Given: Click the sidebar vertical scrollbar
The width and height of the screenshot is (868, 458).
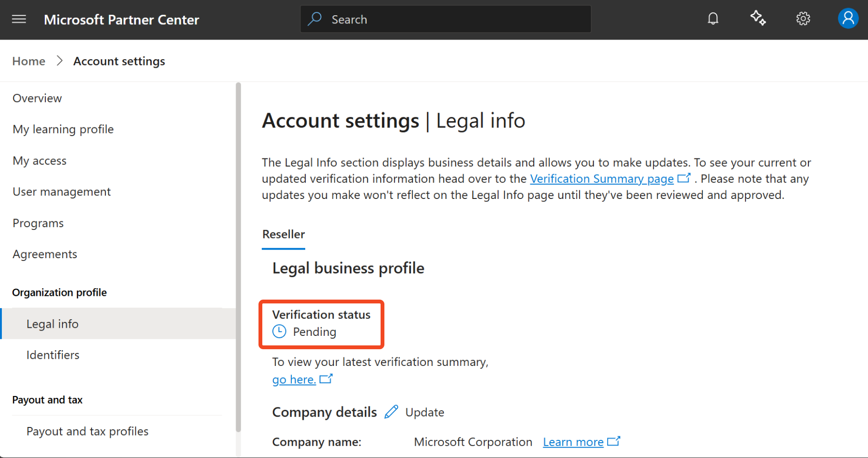Looking at the screenshot, I should click(x=238, y=258).
